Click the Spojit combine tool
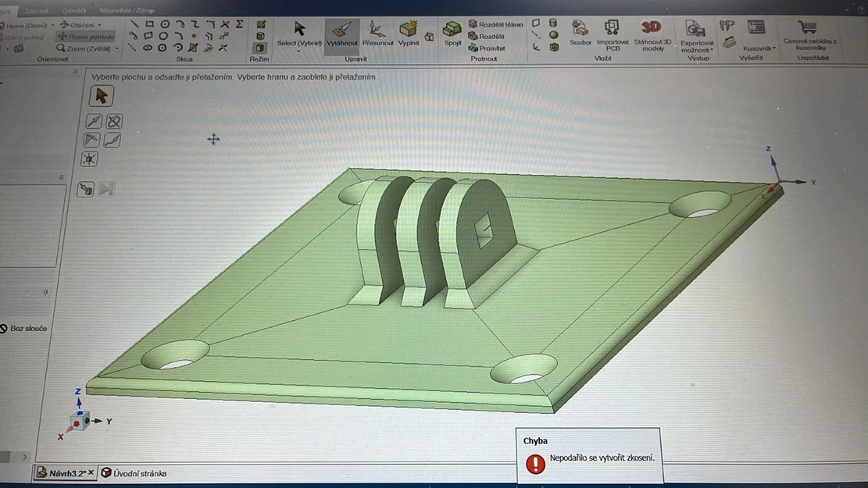Viewport: 868px width, 488px height. 452,34
